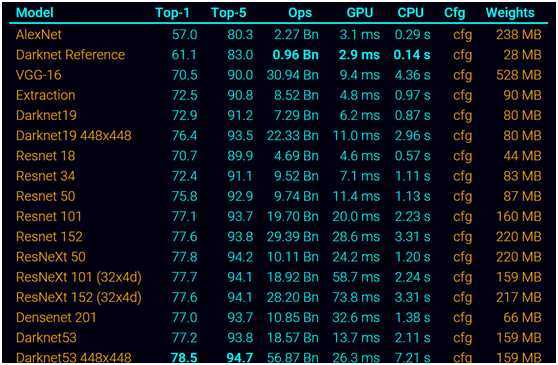
Task: Download the 28 MB Darknet Reference weights
Action: 522,55
